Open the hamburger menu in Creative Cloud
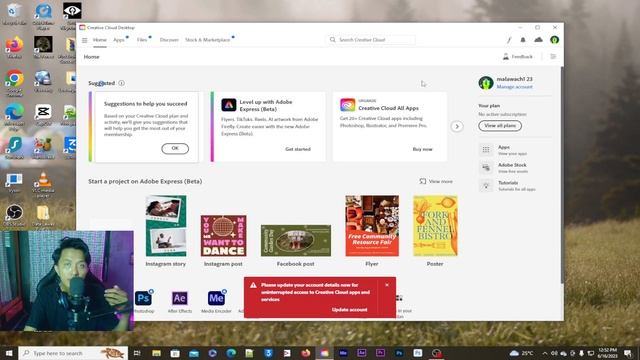Screen dimensions: 640x360 84,40
